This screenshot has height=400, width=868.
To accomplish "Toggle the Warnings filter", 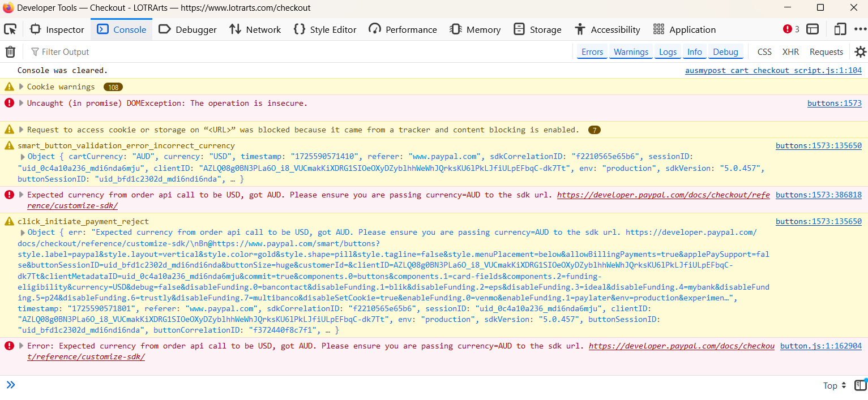I will click(631, 52).
